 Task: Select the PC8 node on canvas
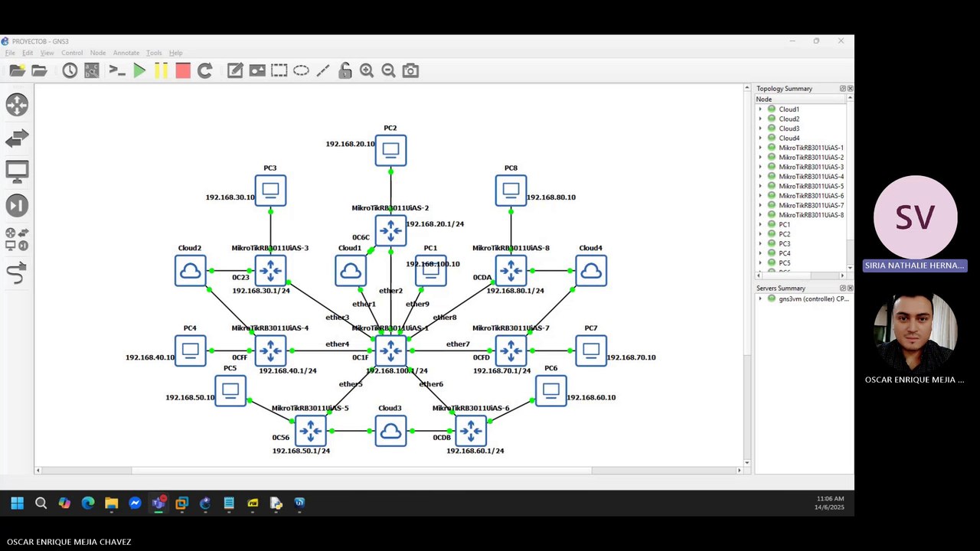tap(511, 191)
